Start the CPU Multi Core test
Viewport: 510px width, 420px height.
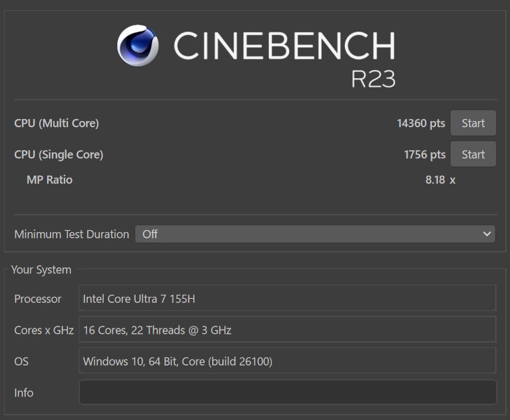click(473, 123)
